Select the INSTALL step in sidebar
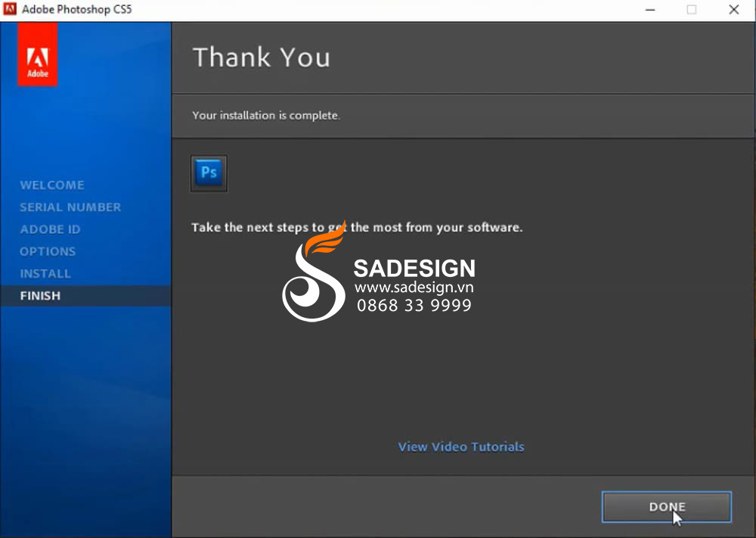Viewport: 756px width, 538px height. point(45,274)
